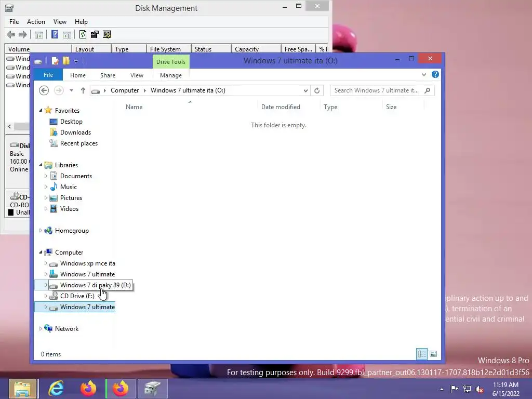
Task: Open the Action menu in Disk Management
Action: 36,22
